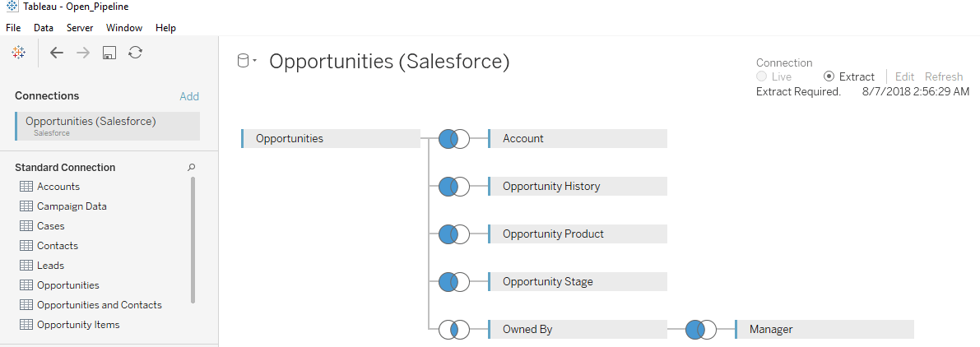This screenshot has height=347, width=980.
Task: Select the Opportunity History canvas table
Action: [x=578, y=187]
